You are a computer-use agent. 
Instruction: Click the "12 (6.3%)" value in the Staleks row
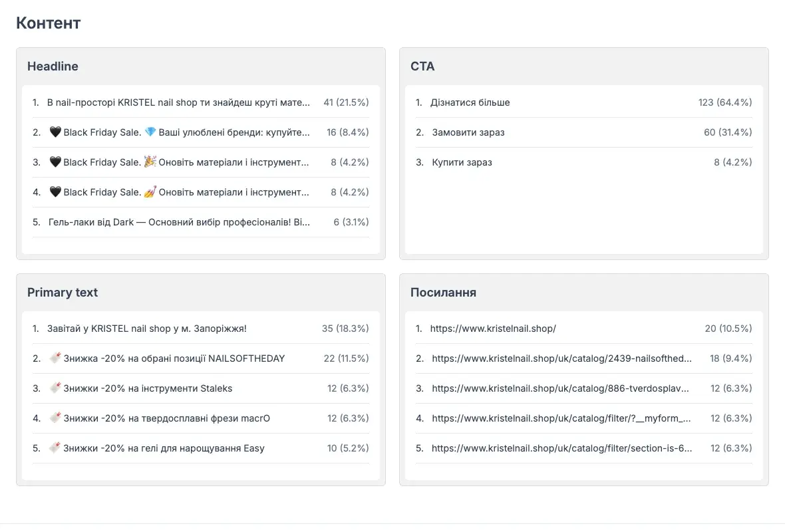click(x=348, y=388)
